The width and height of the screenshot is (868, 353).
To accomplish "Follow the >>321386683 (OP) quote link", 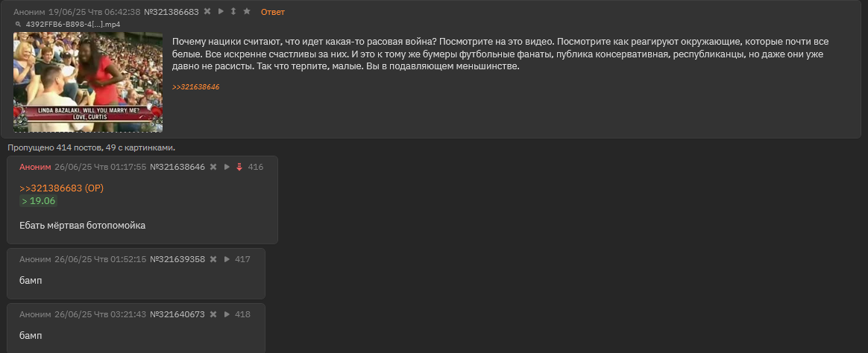I will click(x=61, y=188).
